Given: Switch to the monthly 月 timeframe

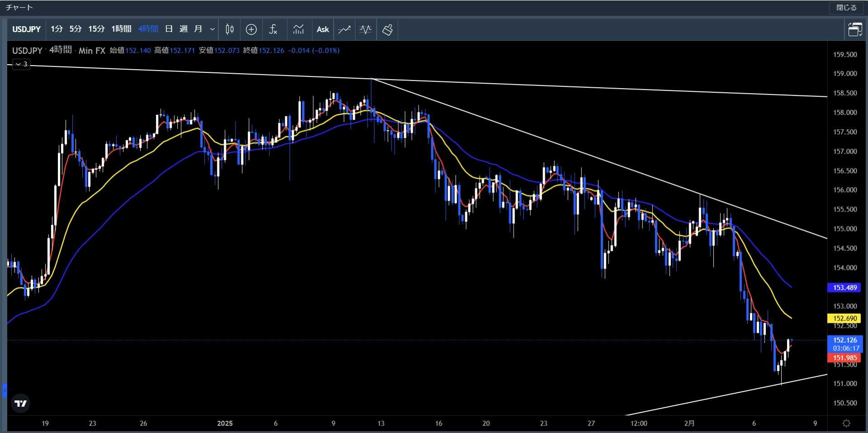Looking at the screenshot, I should coord(198,29).
